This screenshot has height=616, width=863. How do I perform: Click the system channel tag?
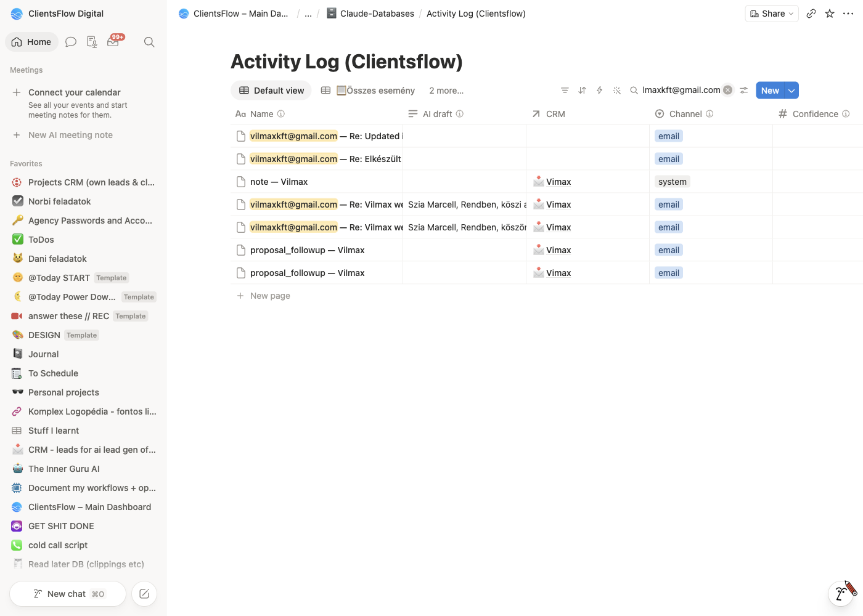click(x=673, y=182)
